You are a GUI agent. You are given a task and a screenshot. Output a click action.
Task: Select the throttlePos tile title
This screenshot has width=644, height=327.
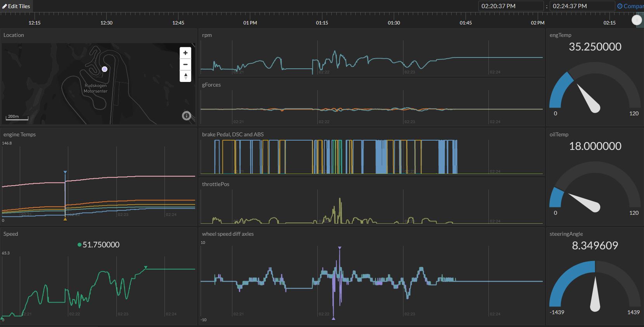(216, 184)
